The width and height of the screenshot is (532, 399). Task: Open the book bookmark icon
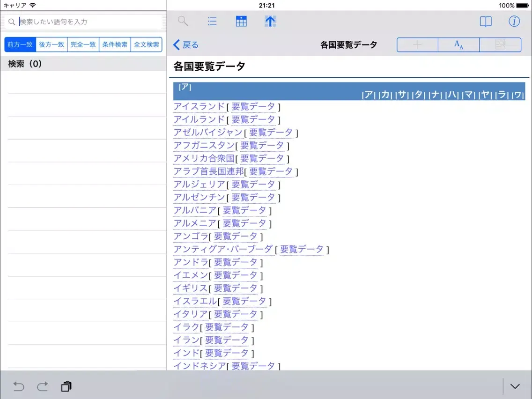pos(486,22)
